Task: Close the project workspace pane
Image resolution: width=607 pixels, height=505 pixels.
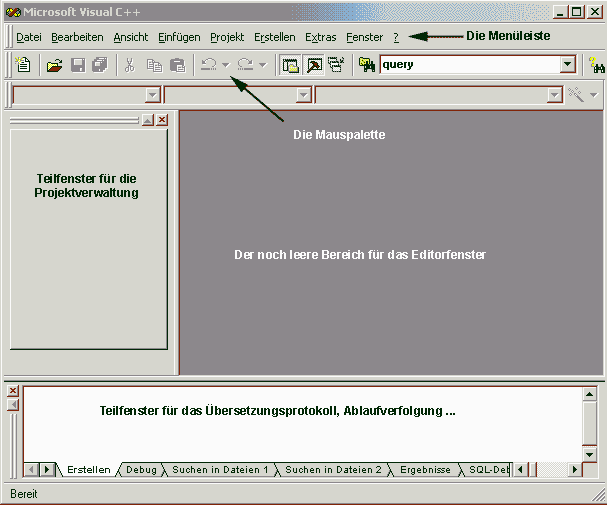Action: (x=162, y=119)
